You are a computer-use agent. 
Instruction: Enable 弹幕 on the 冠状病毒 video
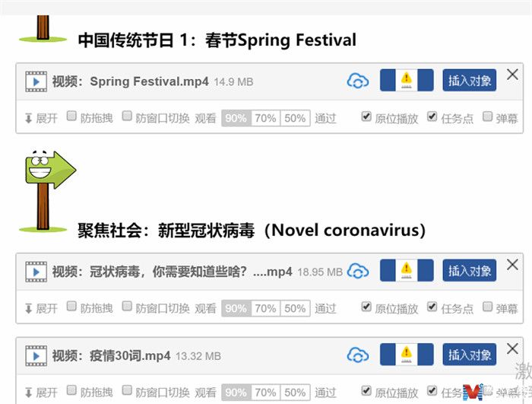pos(487,307)
